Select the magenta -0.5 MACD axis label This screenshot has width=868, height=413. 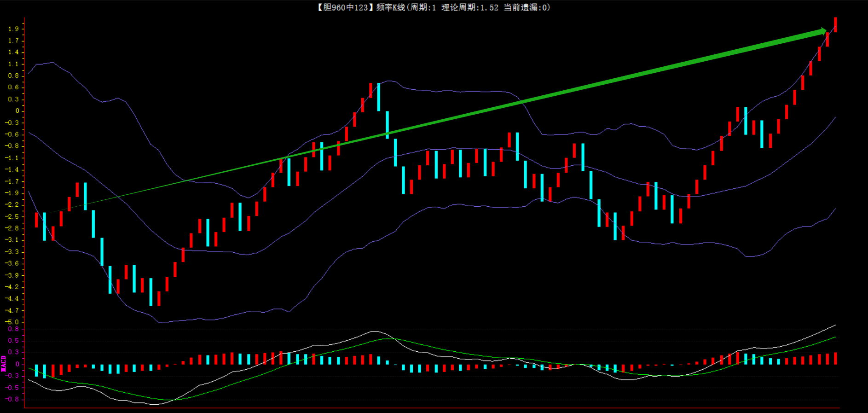point(12,388)
